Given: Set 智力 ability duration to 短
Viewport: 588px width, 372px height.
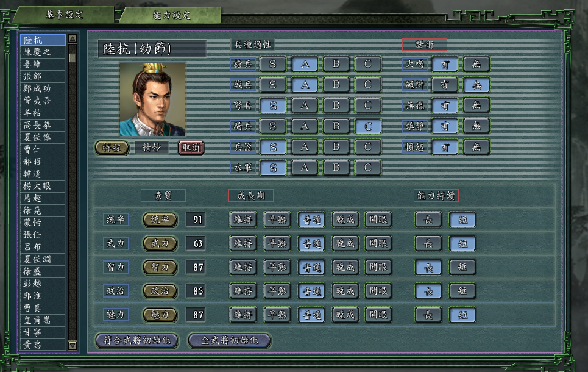Looking at the screenshot, I should coord(462,267).
